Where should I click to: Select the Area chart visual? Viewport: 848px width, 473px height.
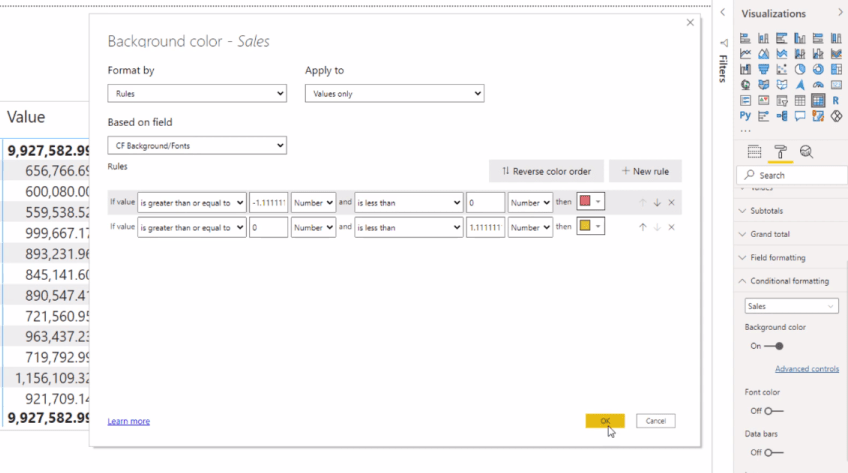763,54
